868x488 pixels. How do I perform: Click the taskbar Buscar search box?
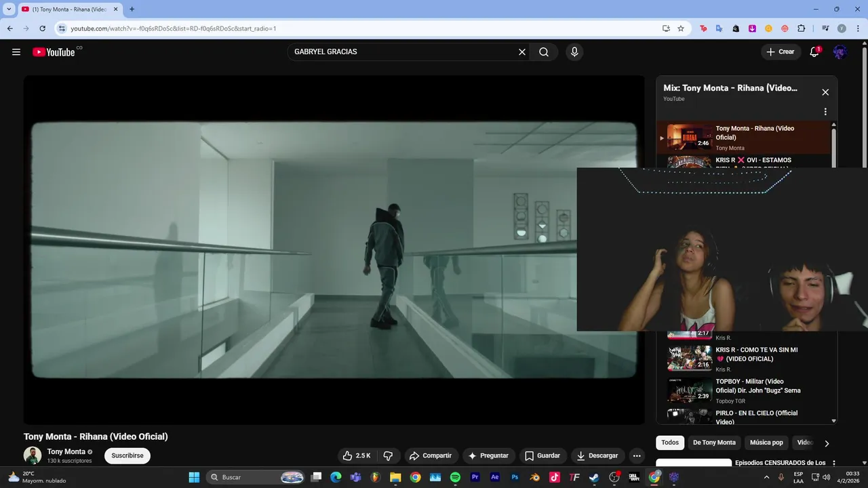(x=255, y=477)
